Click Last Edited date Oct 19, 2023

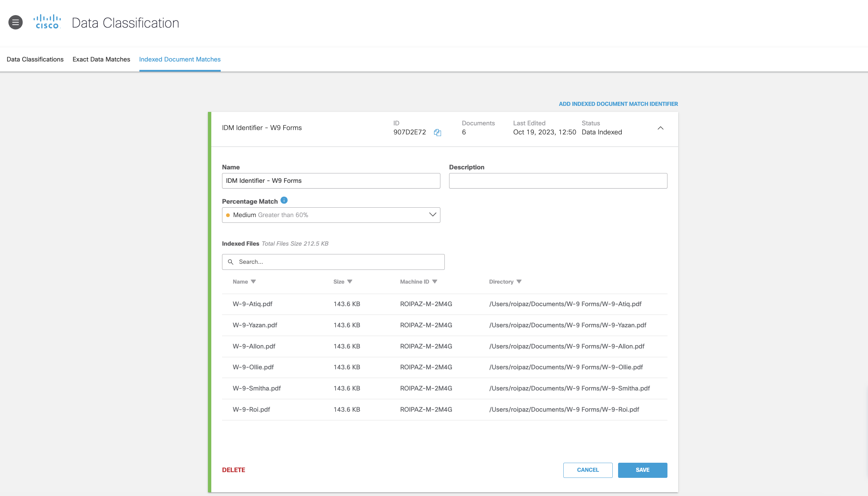click(x=545, y=132)
